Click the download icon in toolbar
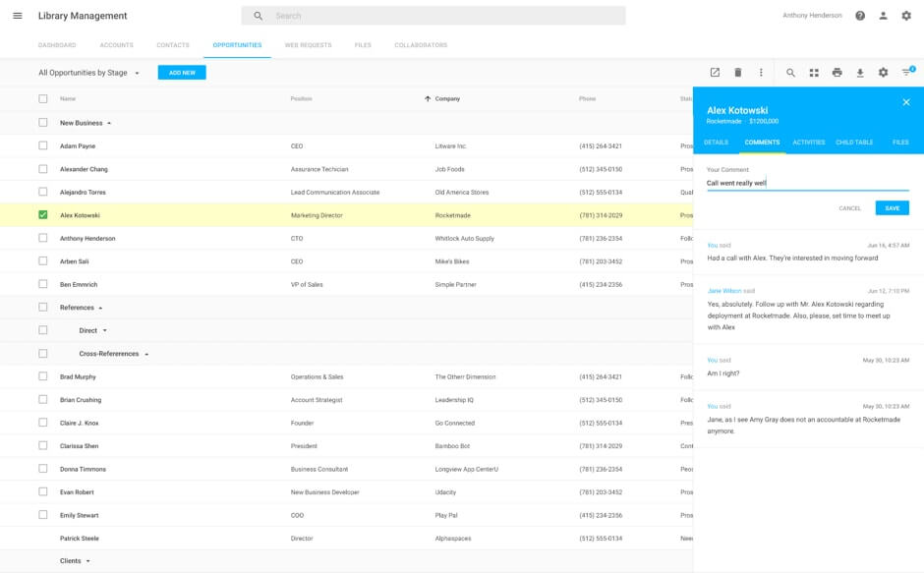 [860, 73]
